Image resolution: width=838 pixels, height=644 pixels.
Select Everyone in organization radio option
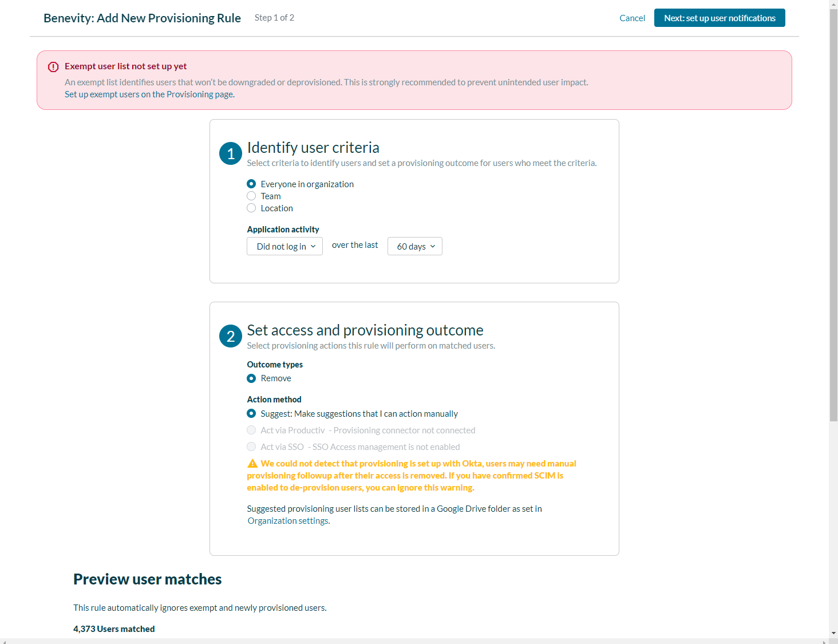tap(251, 184)
